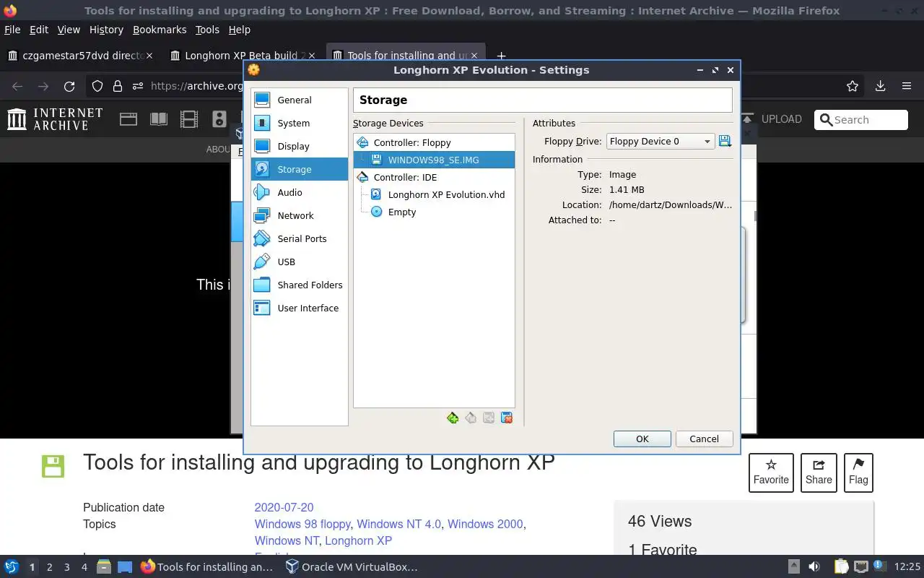
Task: Open the Firefox downloads panel
Action: pos(880,86)
